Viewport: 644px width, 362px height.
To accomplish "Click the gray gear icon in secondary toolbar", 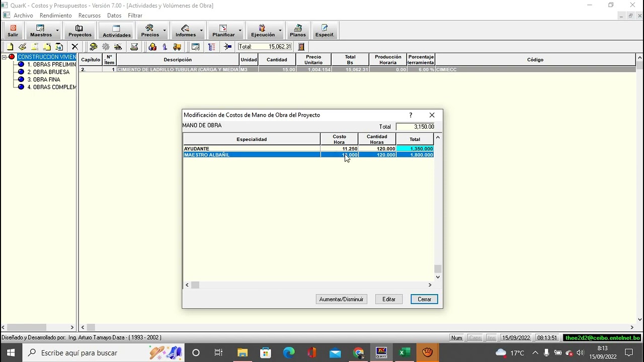I will click(x=106, y=47).
